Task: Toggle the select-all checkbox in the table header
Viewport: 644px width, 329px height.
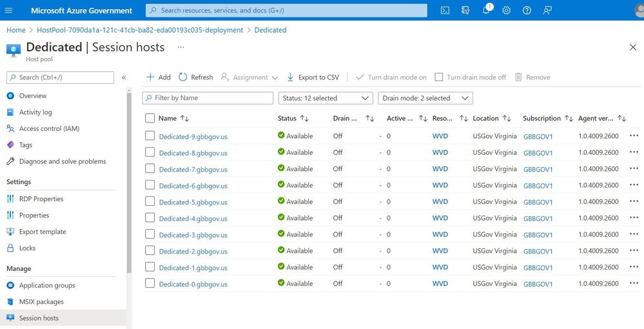Action: (150, 119)
